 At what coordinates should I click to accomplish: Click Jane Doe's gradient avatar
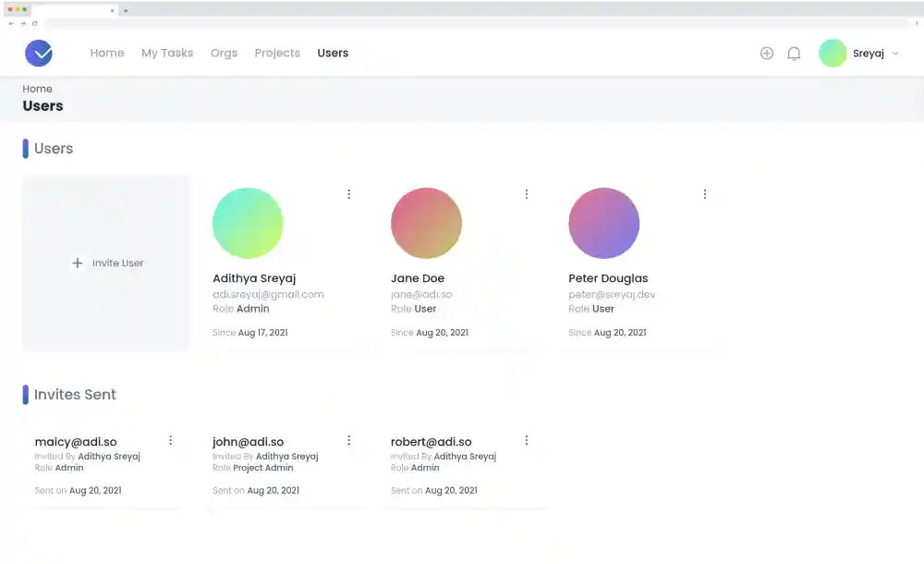[x=426, y=222]
